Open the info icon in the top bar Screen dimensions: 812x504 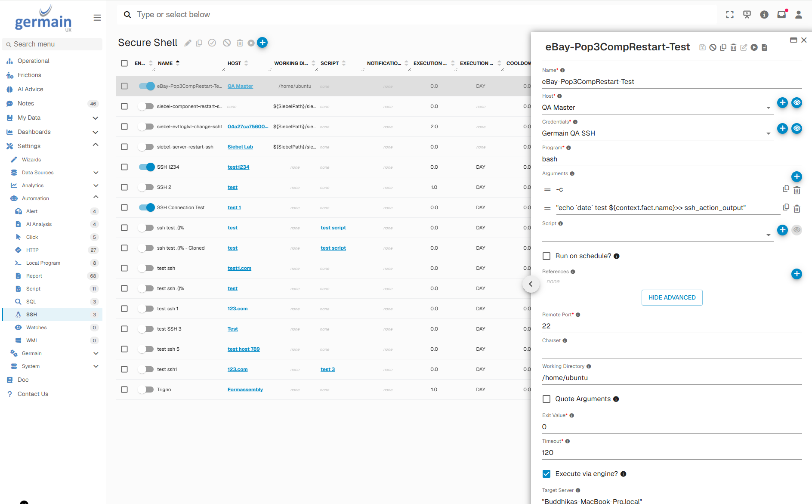pos(764,15)
